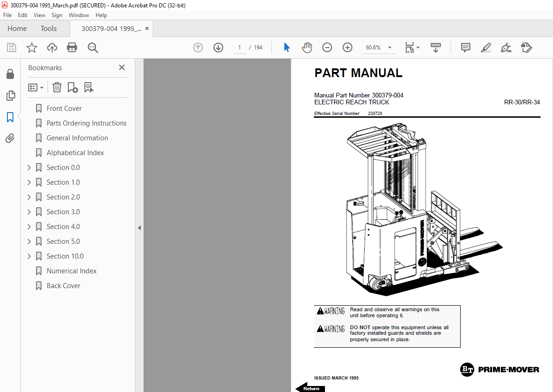Expand Section 3.0 bookmark
The width and height of the screenshot is (553, 392).
click(29, 212)
